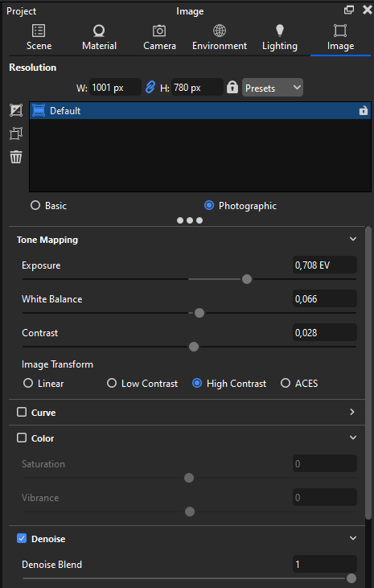The image size is (374, 588).
Task: Open the Presets dropdown
Action: point(273,88)
